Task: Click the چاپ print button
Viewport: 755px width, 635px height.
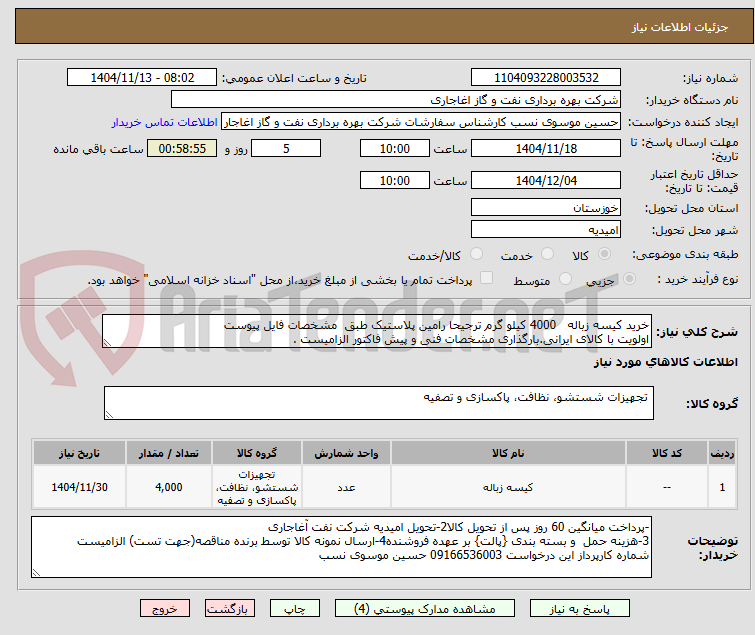Action: coord(295,609)
